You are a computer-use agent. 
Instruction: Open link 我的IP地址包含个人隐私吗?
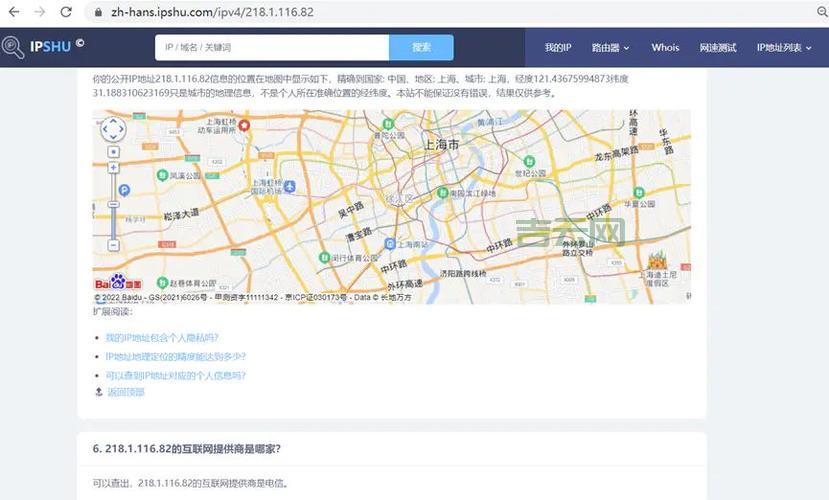pyautogui.click(x=162, y=338)
